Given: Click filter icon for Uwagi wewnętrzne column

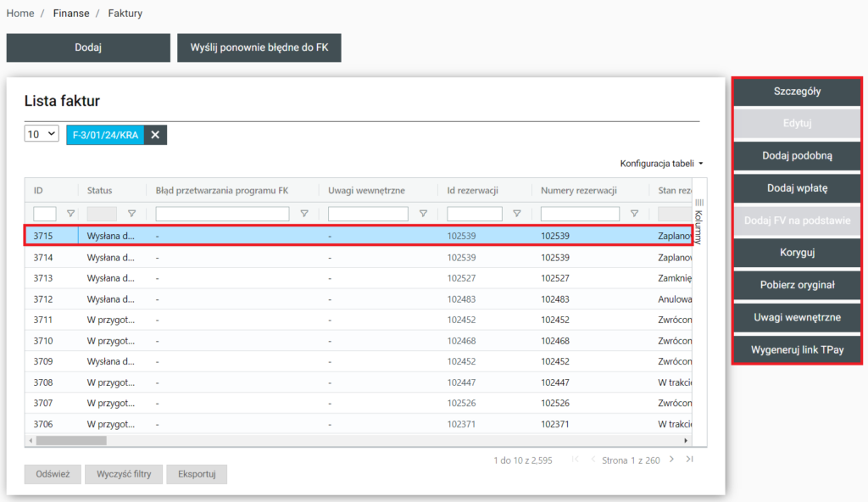Looking at the screenshot, I should tap(423, 214).
